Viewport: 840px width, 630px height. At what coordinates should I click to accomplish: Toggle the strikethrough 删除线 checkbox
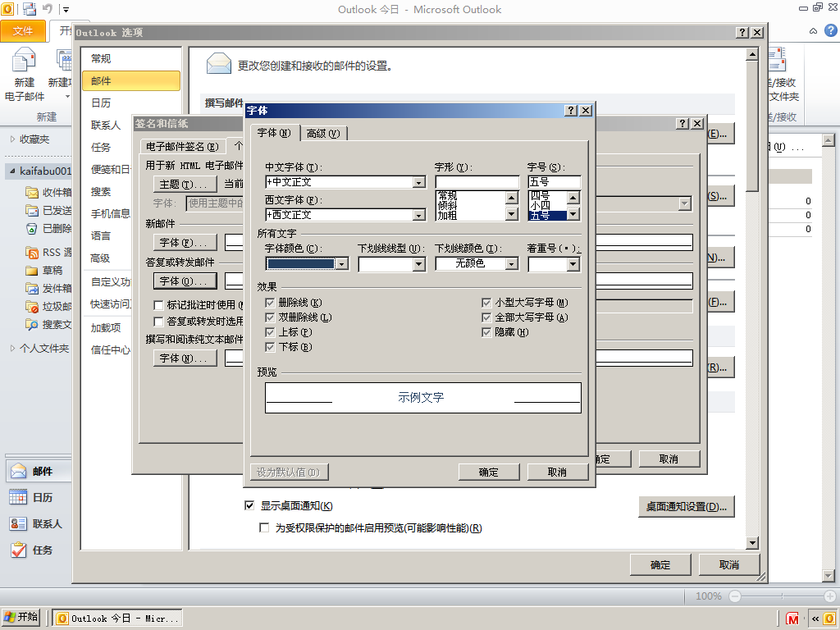coord(270,303)
